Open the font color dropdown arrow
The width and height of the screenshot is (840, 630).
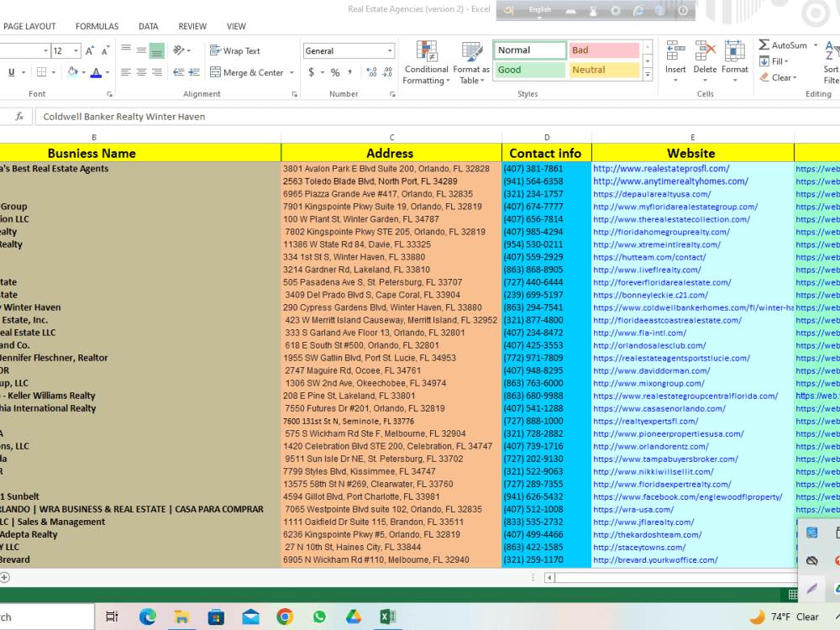coord(108,72)
